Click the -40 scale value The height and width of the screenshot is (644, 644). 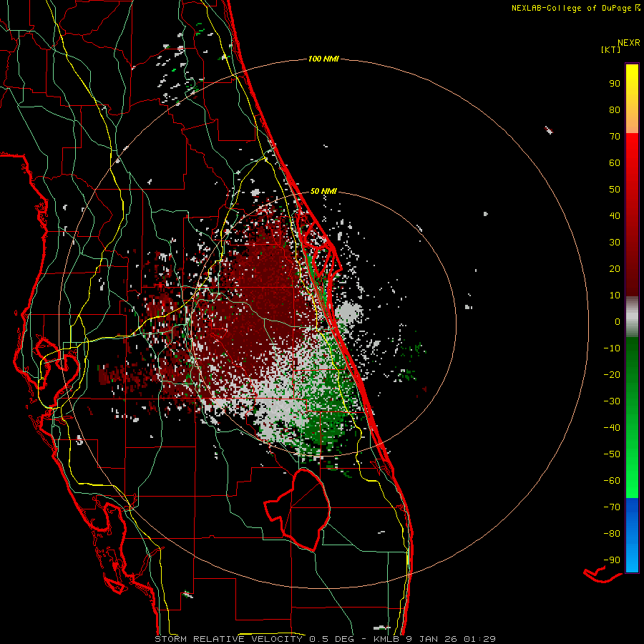coord(612,428)
